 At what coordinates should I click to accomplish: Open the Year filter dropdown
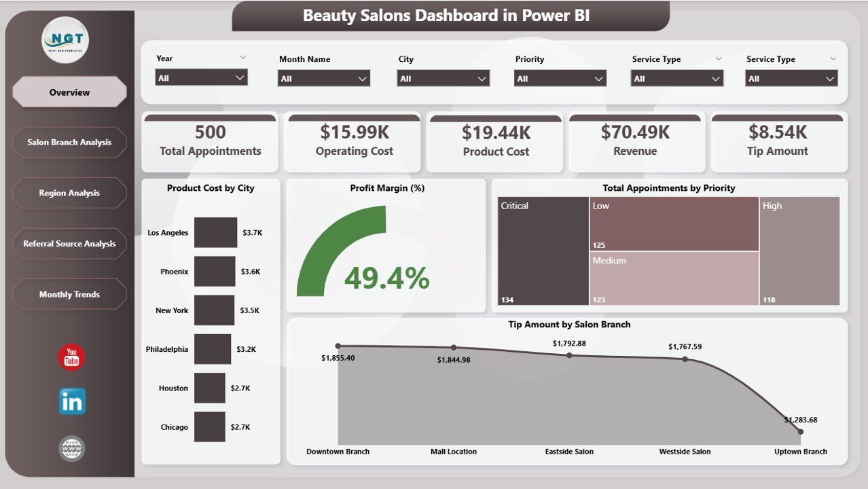pyautogui.click(x=201, y=77)
